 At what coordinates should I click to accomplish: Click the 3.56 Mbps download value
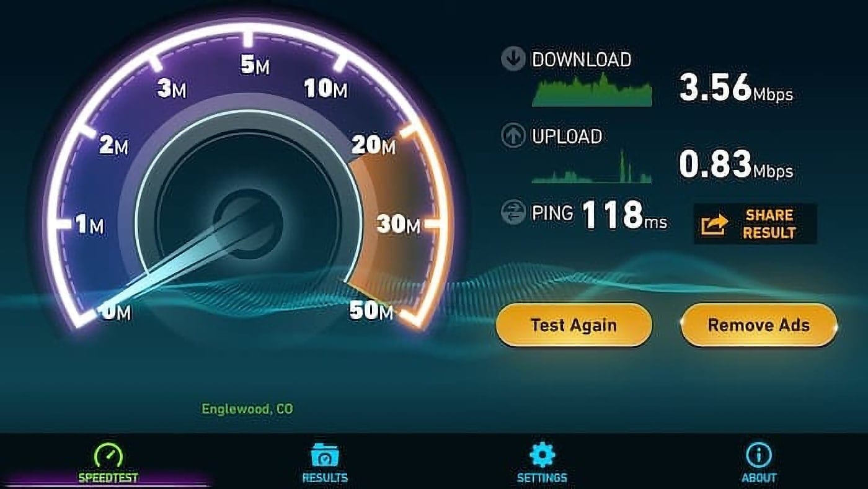736,87
